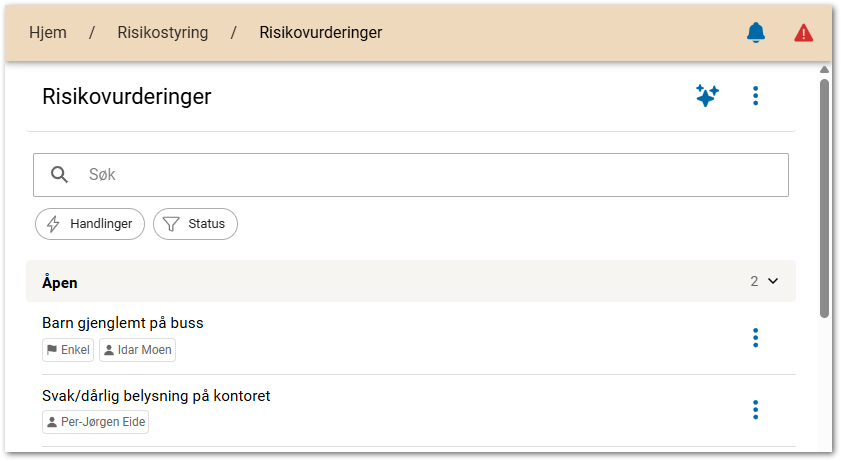Click the AI sparkle icon

pos(707,96)
